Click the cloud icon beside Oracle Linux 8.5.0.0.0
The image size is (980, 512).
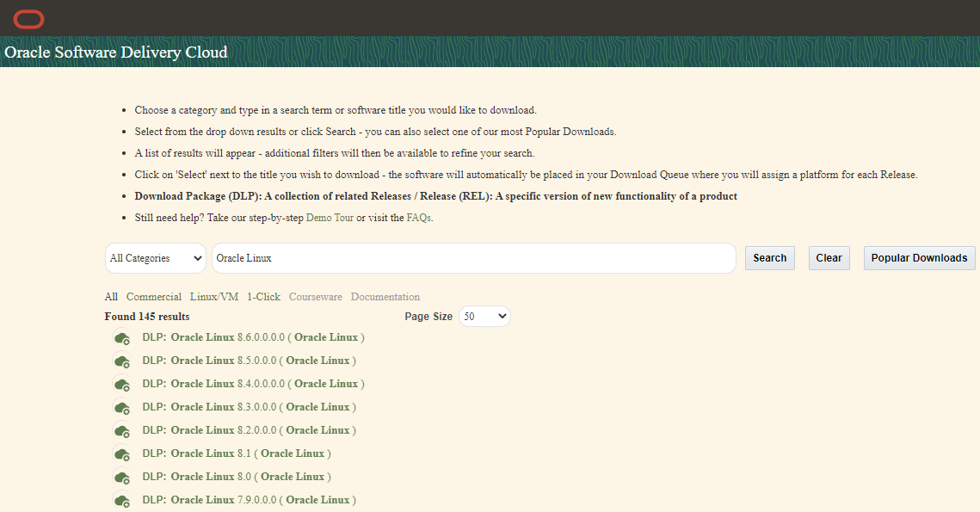(x=122, y=361)
